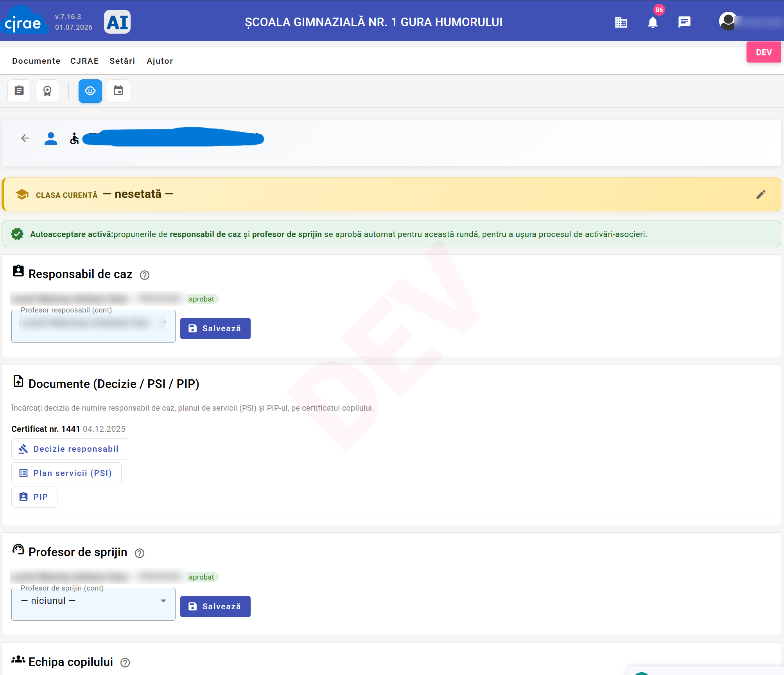
Task: Open the user account avatar
Action: tap(728, 21)
